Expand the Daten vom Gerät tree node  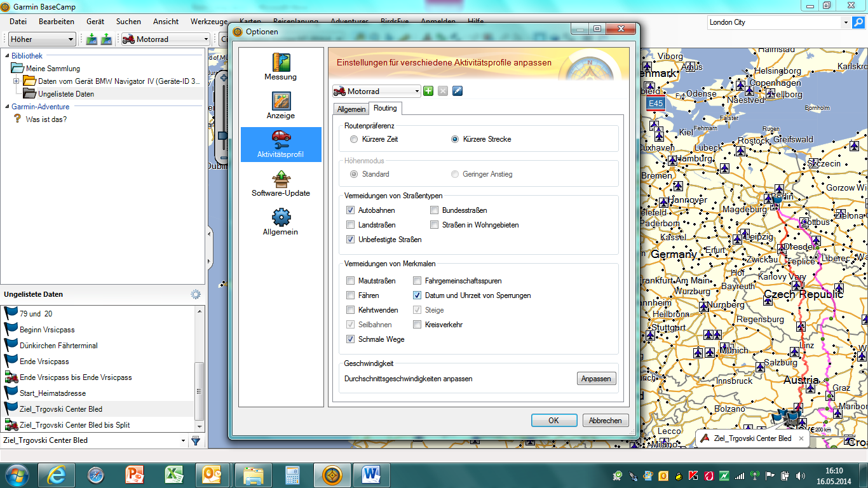[17, 81]
